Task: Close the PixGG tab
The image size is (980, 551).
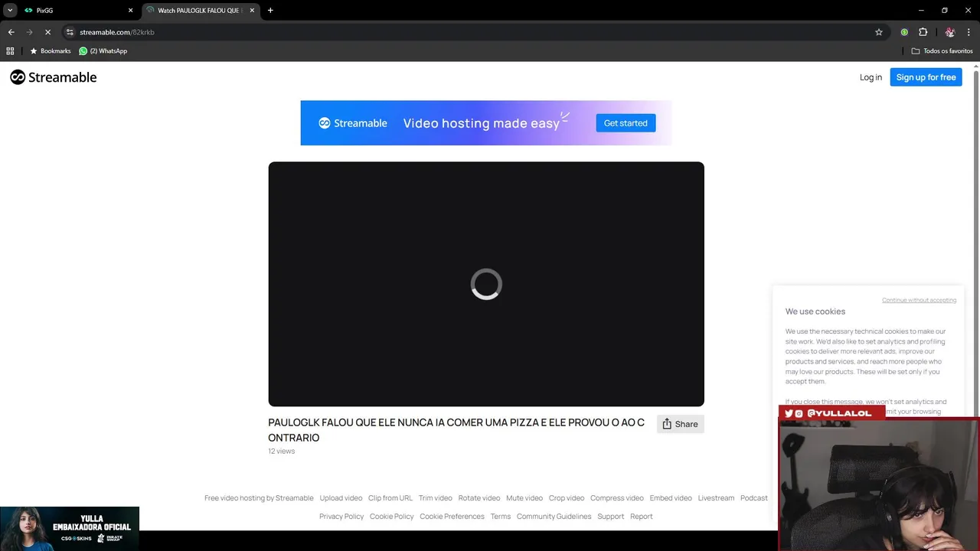Action: pos(130,11)
